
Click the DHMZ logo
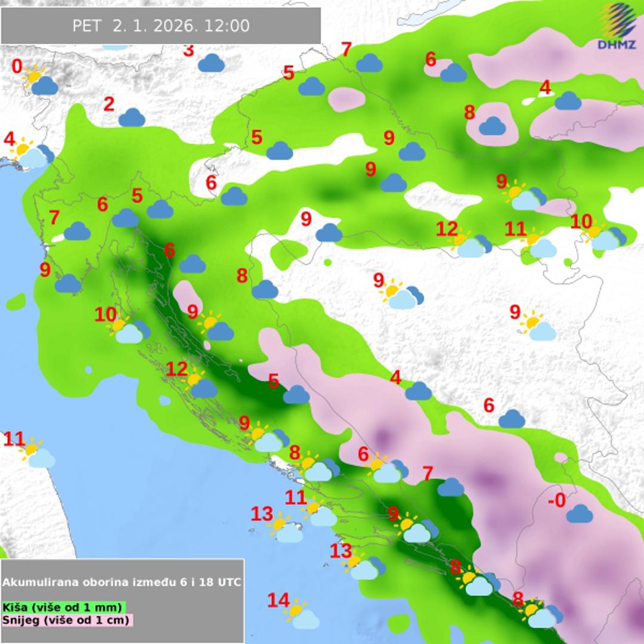617,27
